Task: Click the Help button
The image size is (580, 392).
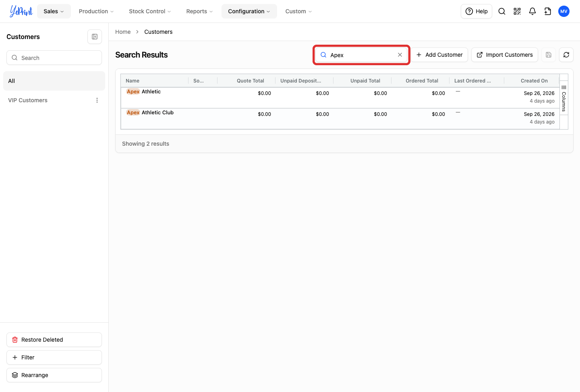Action: click(476, 11)
